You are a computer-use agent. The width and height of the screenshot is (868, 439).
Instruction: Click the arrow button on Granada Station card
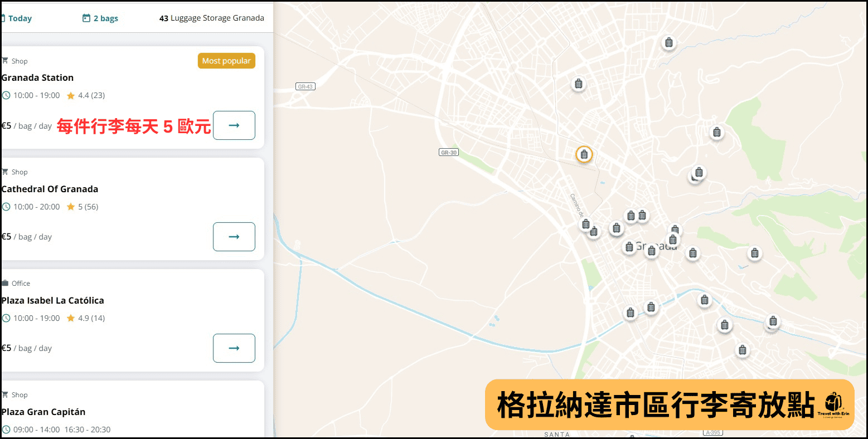[x=234, y=125]
